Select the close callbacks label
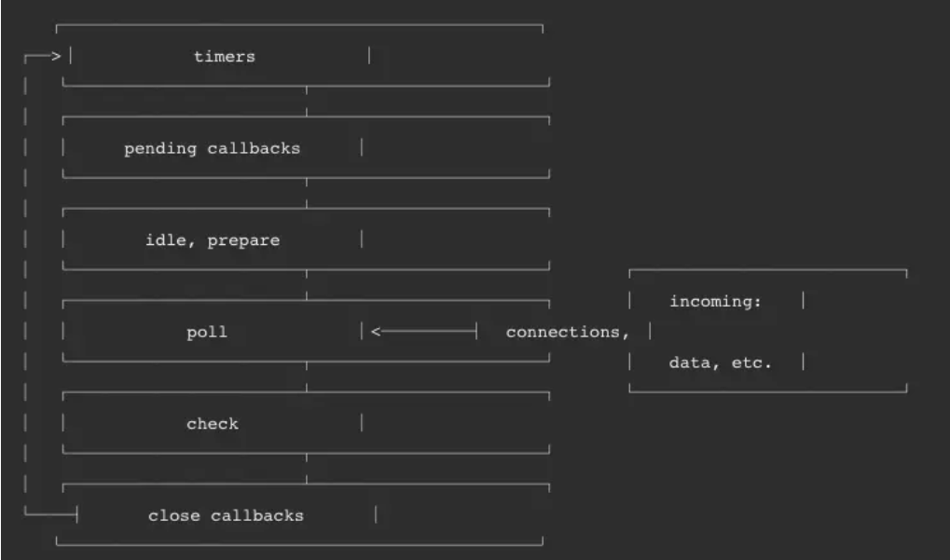 point(226,516)
